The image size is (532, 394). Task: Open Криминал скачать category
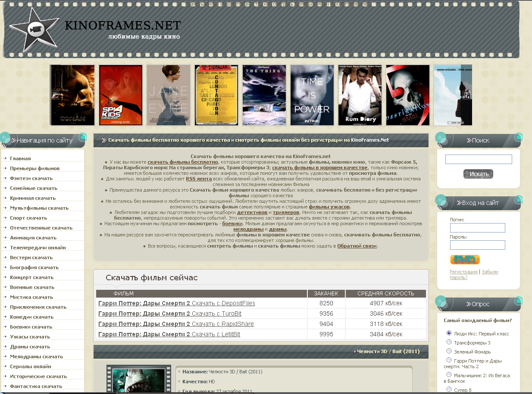[x=33, y=198]
